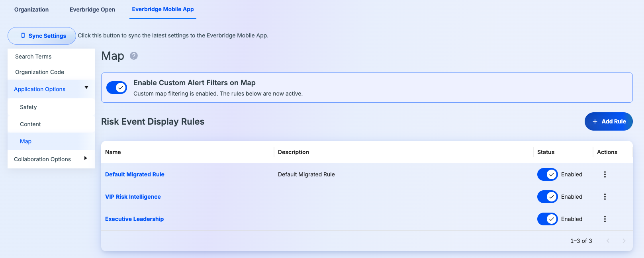Click the help question mark beside Map
The image size is (644, 258).
134,56
